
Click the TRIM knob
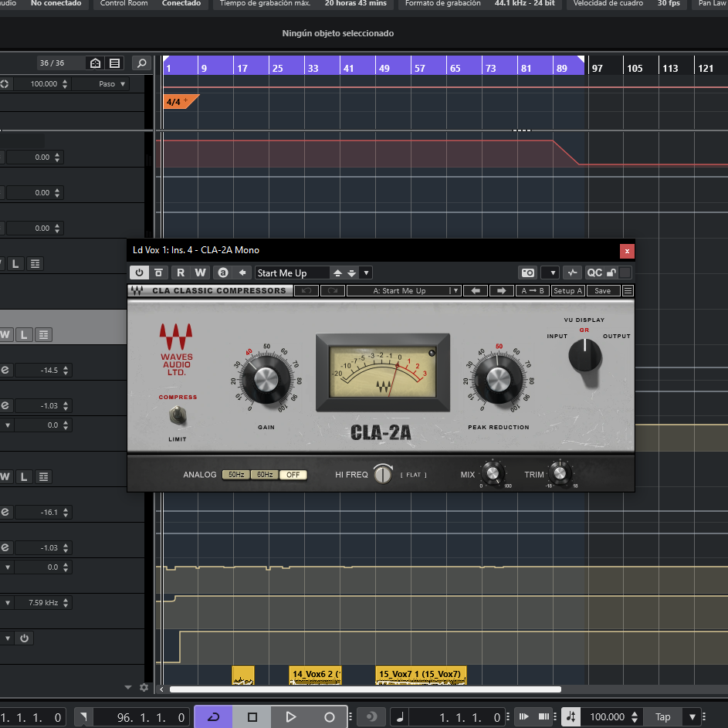(x=560, y=473)
